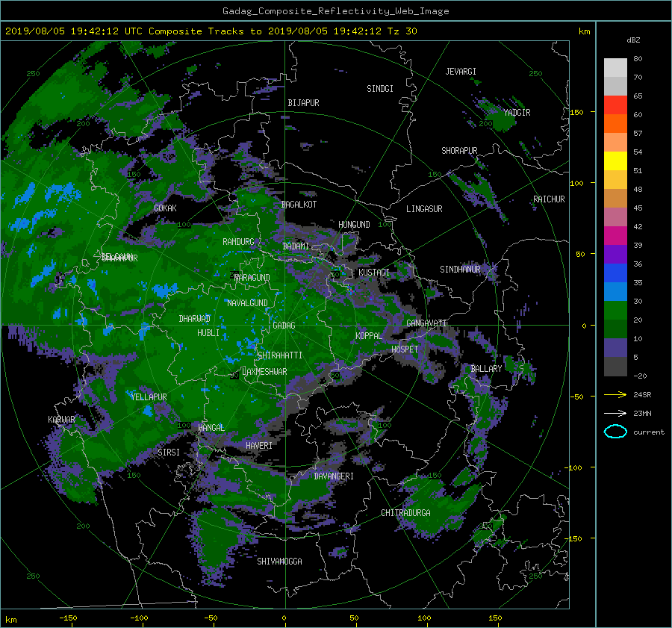Click the 30 dBZ blue color swatch
The image size is (672, 628).
pos(615,292)
